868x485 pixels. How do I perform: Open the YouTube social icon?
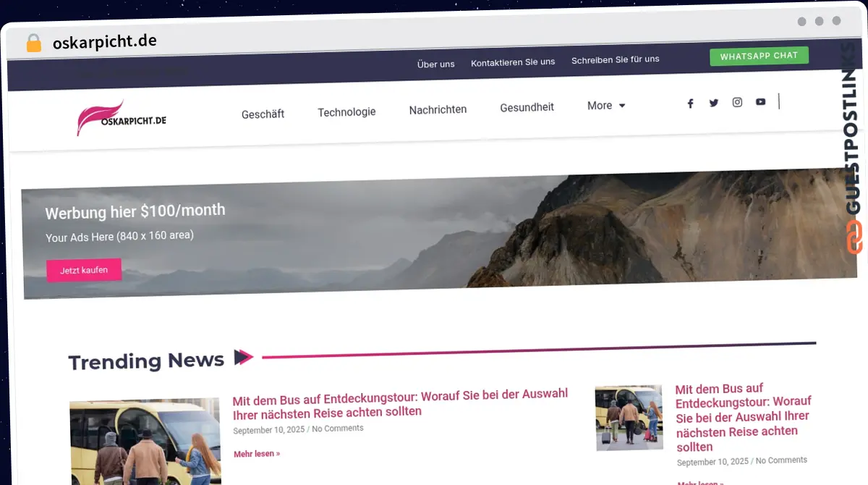click(x=760, y=102)
